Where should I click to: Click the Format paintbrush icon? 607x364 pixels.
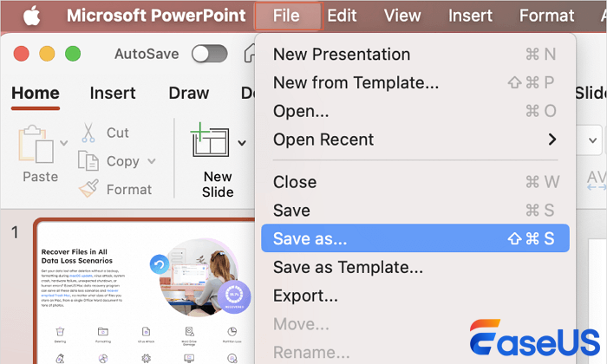point(88,189)
